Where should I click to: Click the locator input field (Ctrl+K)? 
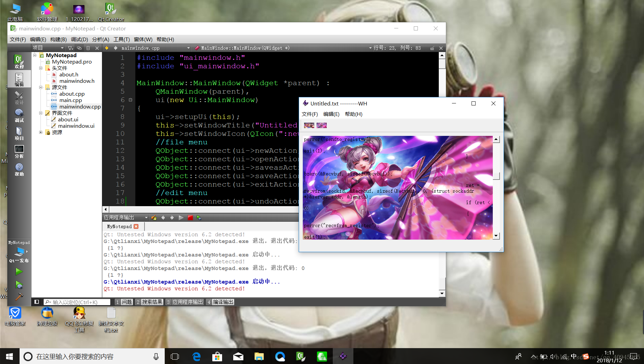pyautogui.click(x=77, y=302)
